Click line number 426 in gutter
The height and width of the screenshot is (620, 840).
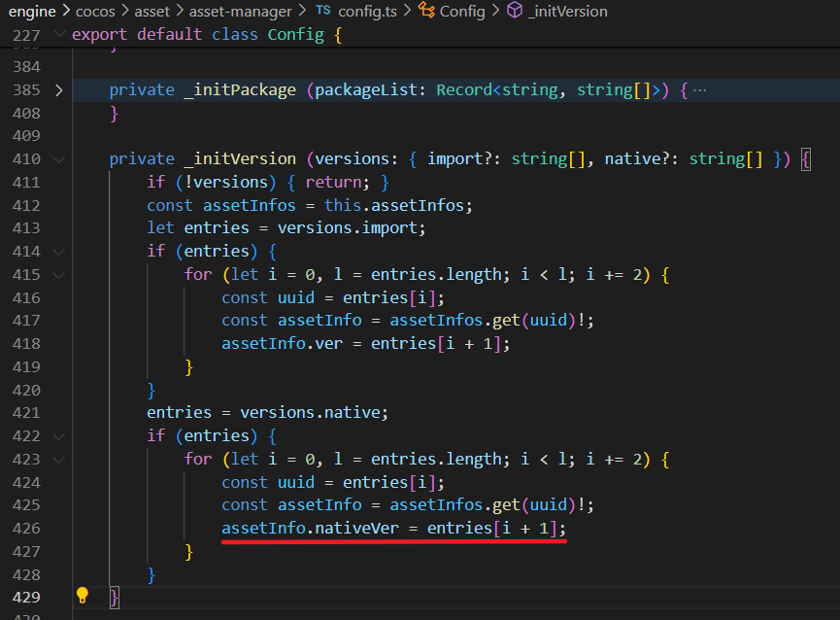[x=26, y=529]
